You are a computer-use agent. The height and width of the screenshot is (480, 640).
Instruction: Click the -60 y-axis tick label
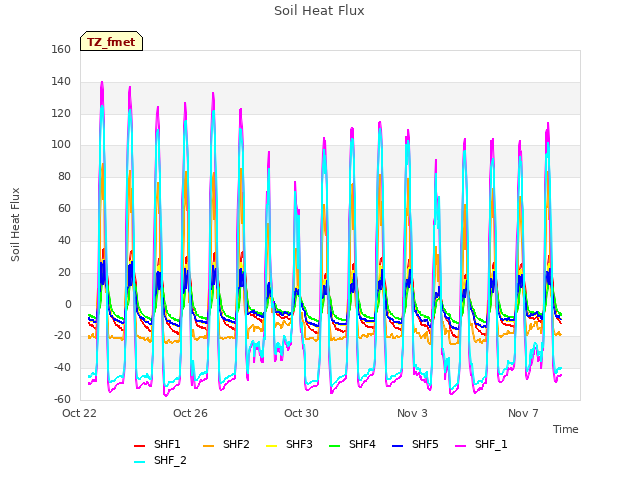(62, 399)
